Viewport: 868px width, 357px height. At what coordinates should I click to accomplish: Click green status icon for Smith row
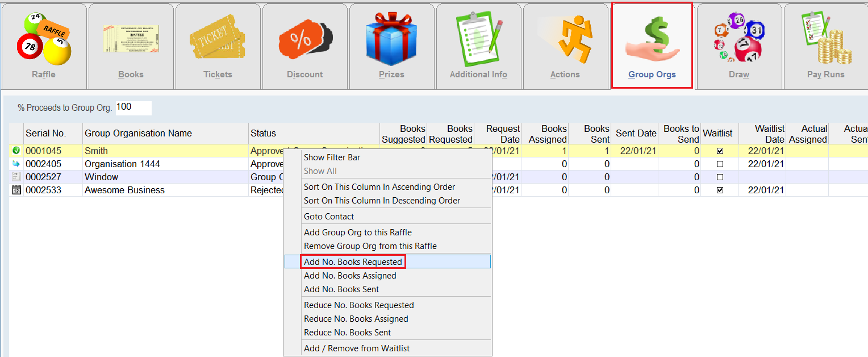pyautogui.click(x=16, y=151)
